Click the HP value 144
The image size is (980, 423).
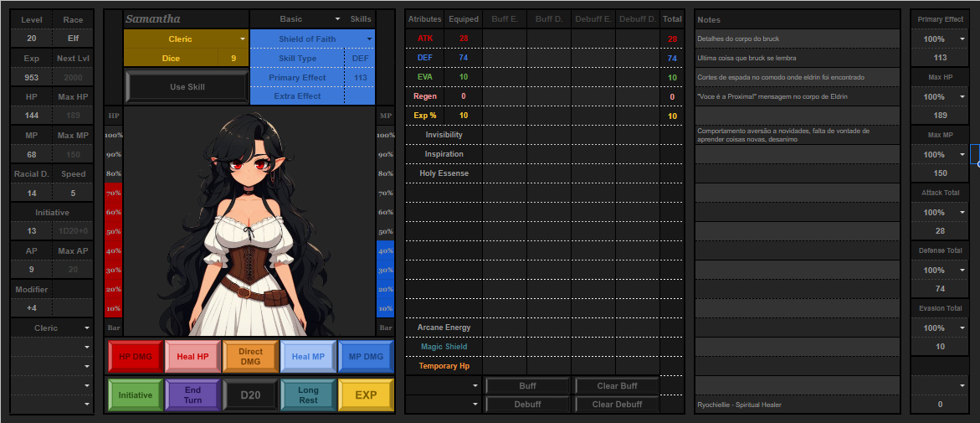(32, 116)
